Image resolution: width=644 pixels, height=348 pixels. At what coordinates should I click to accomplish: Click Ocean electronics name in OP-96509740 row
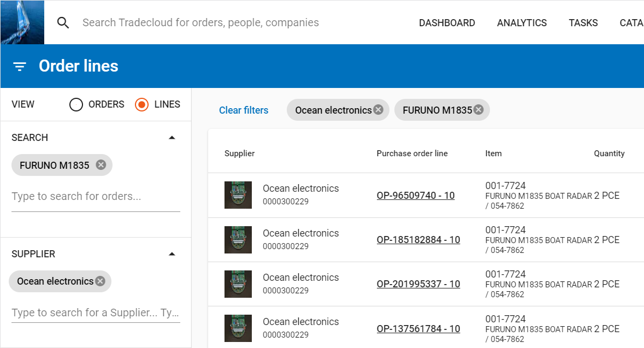pyautogui.click(x=300, y=188)
